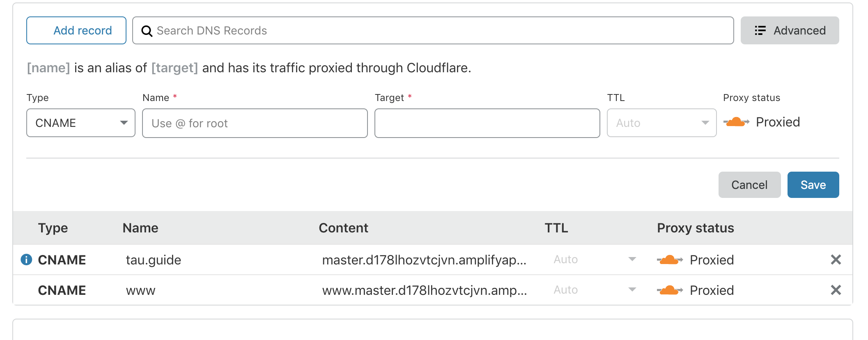The image size is (868, 340).
Task: Toggle proxy cloud for tau.guide record
Action: tap(670, 260)
